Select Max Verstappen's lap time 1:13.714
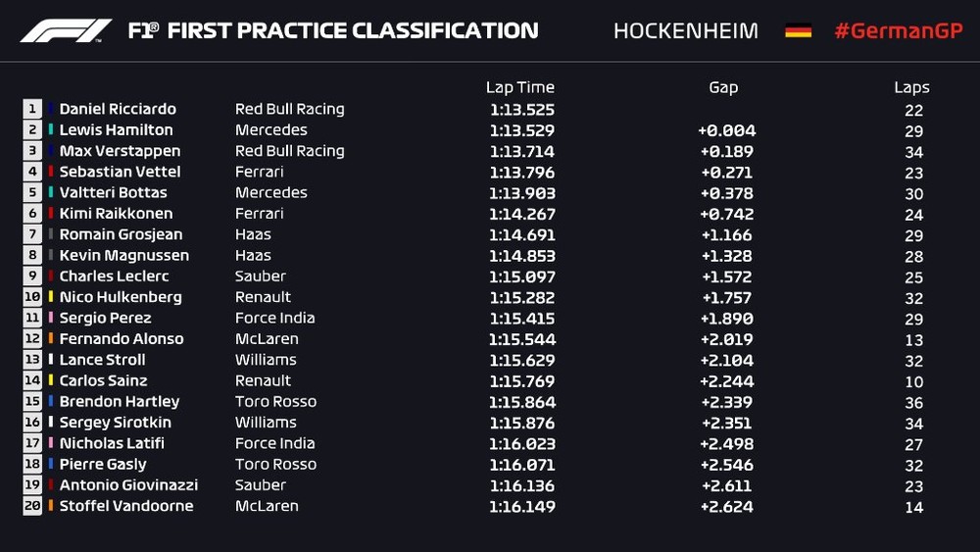980x552 pixels. pyautogui.click(x=521, y=151)
